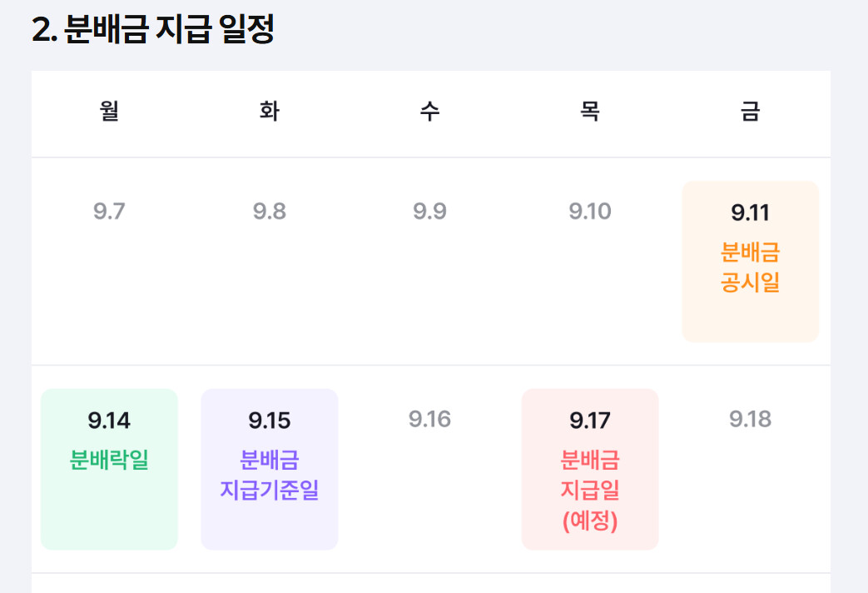Click the 9.11 분배금 공시일 card
The height and width of the screenshot is (593, 868).
point(750,262)
